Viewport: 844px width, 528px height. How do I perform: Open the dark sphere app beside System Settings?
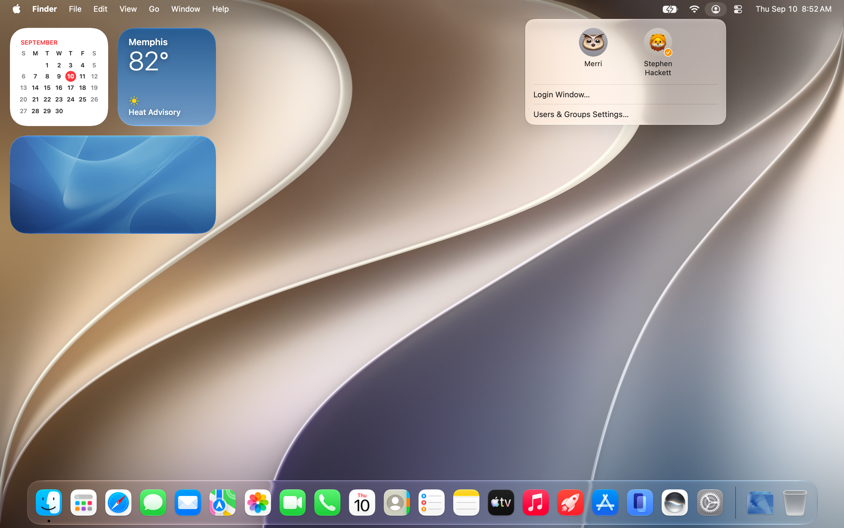coord(674,502)
